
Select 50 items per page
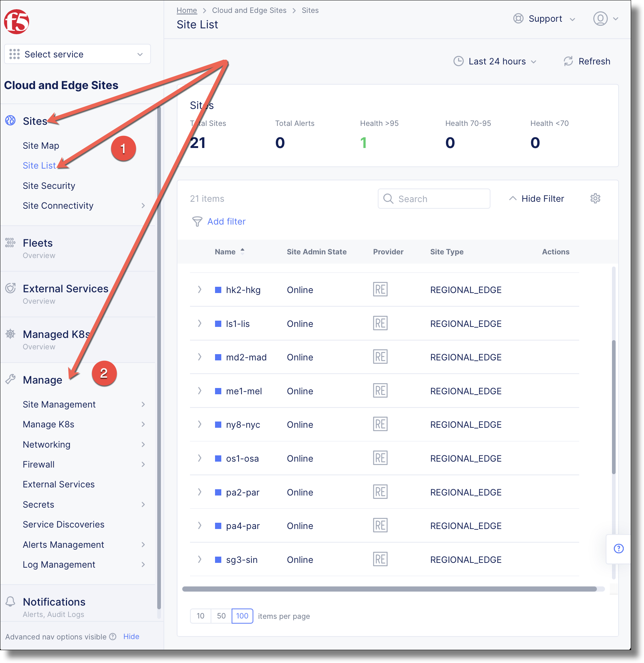(221, 616)
